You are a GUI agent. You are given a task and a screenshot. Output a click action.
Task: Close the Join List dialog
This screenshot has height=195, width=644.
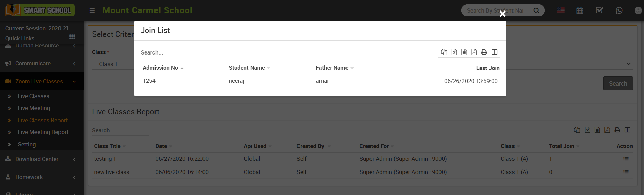click(x=502, y=14)
